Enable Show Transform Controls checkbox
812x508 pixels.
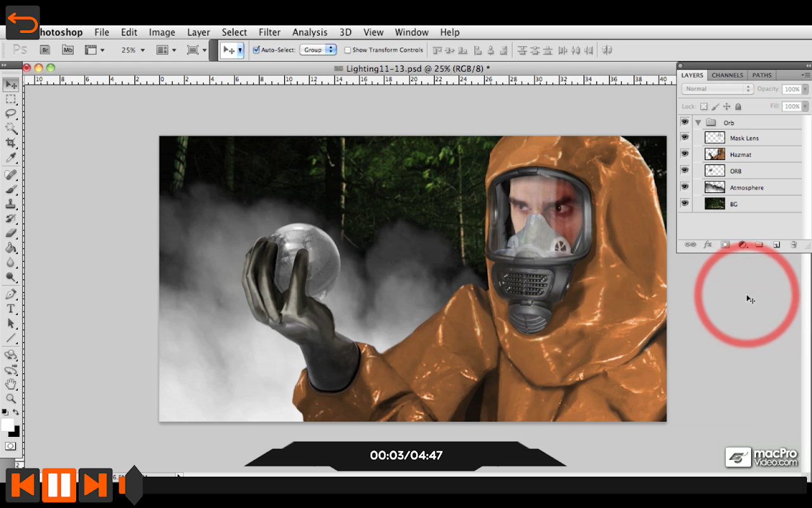[348, 50]
